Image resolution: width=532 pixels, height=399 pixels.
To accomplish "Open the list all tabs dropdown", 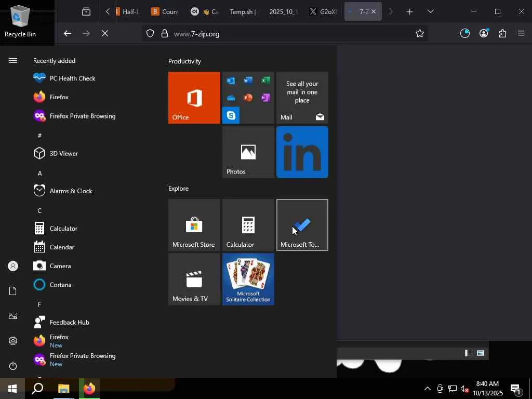I will (431, 11).
